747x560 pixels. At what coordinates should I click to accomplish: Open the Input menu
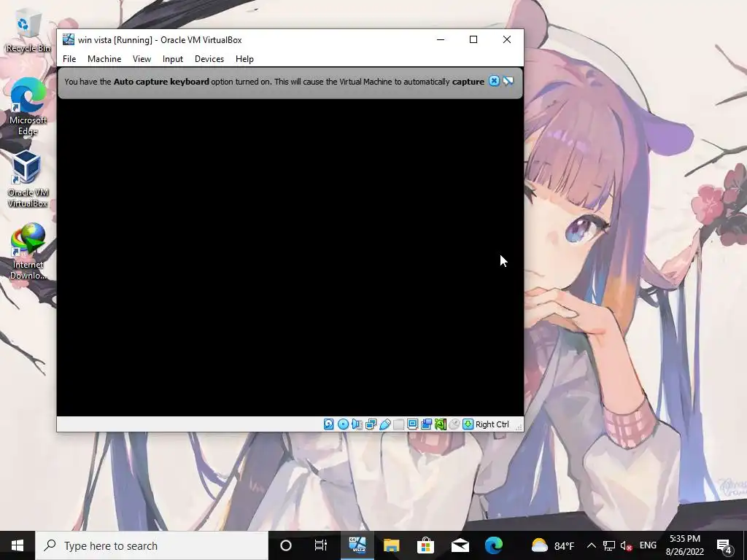point(172,59)
